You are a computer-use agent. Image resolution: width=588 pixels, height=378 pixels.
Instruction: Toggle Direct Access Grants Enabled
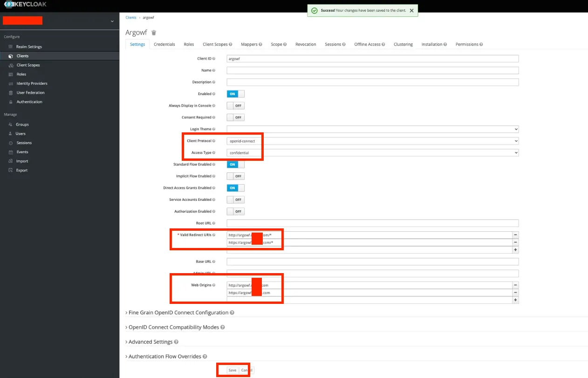click(x=235, y=188)
